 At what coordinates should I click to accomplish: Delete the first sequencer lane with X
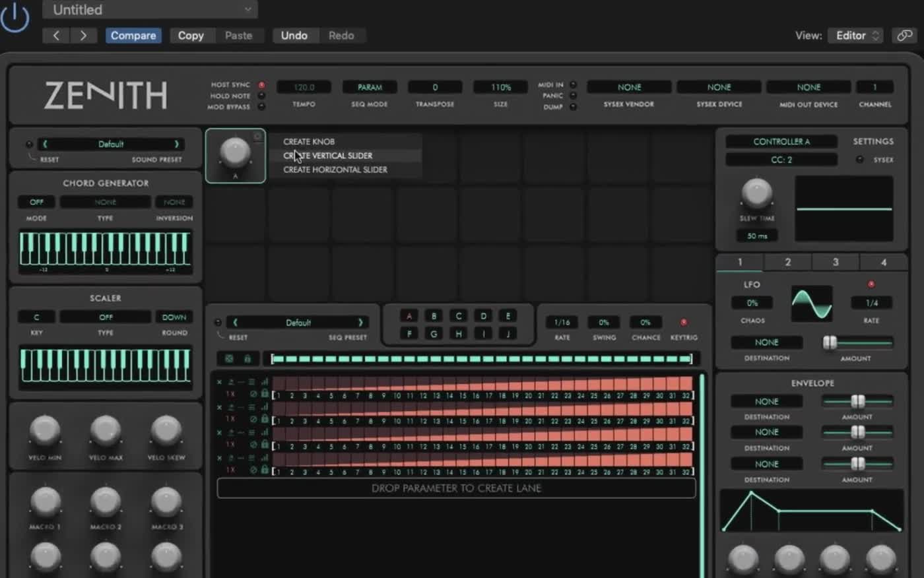point(220,382)
